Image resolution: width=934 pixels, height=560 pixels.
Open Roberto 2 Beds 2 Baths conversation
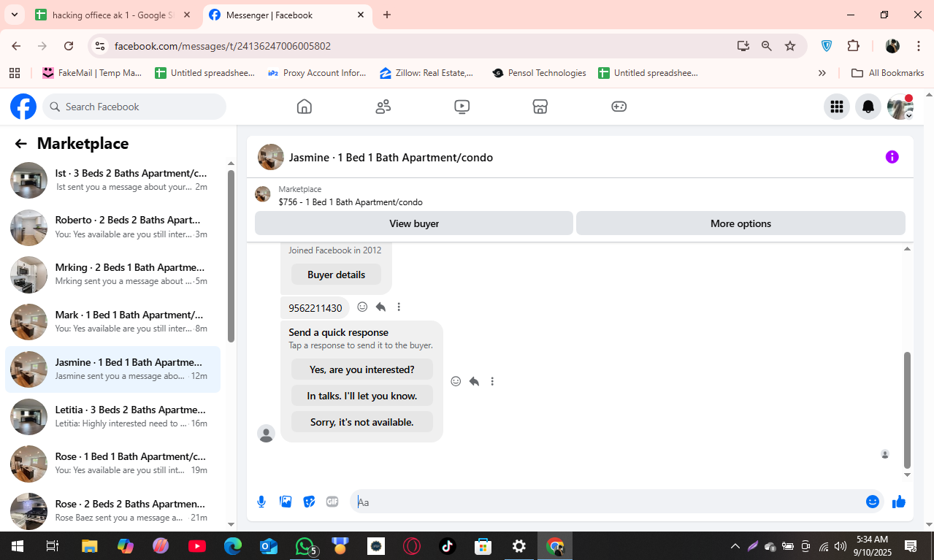coord(113,227)
